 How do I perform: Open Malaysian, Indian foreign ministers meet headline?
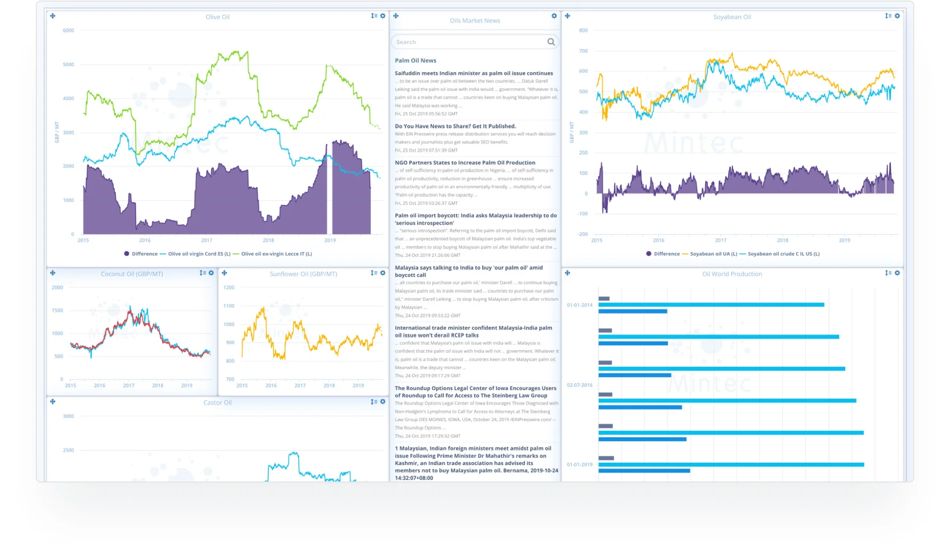(x=477, y=463)
